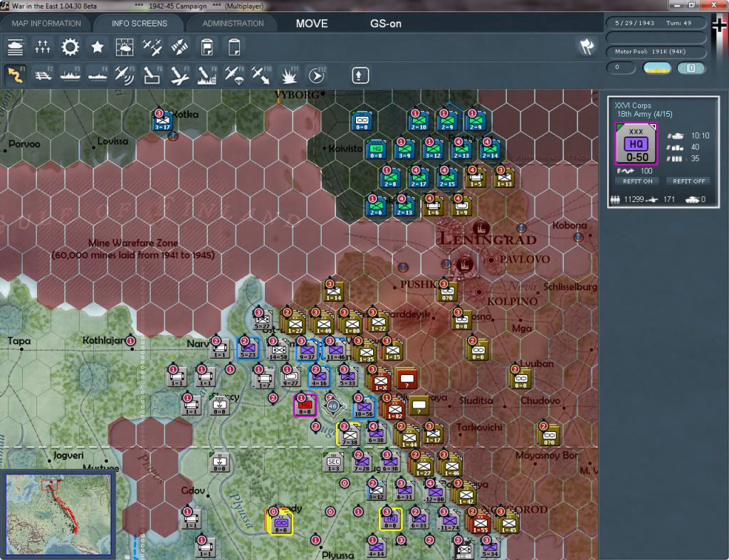The height and width of the screenshot is (560, 729).
Task: Open the order of battle icon with tank and lines
Action: pyautogui.click(x=16, y=48)
